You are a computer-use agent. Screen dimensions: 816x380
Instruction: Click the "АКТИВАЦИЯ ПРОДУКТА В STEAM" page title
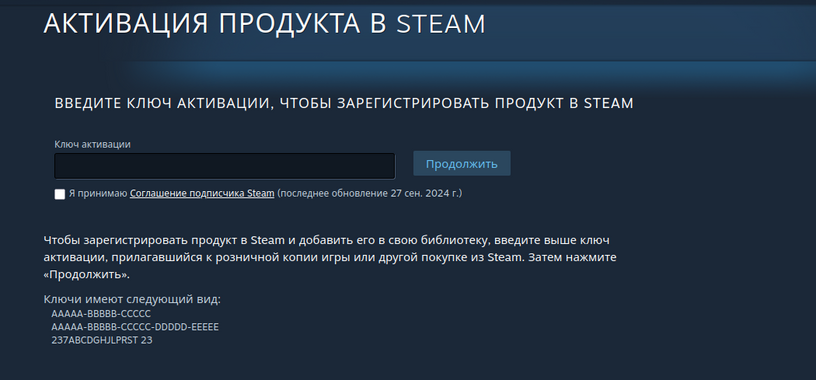pos(264,23)
